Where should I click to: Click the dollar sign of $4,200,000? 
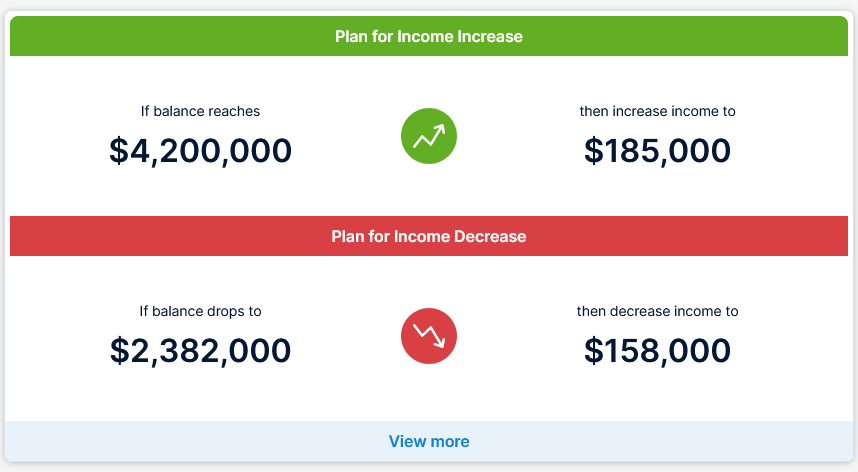[x=118, y=151]
